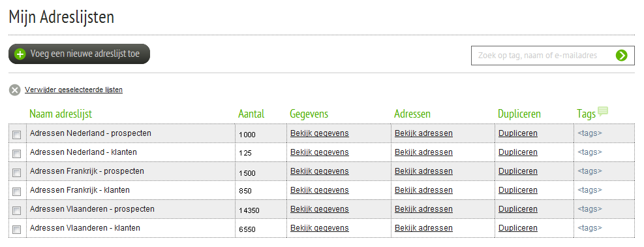Select Adressen Nederland - prospecten checkbox
Image resolution: width=644 pixels, height=247 pixels.
17,135
